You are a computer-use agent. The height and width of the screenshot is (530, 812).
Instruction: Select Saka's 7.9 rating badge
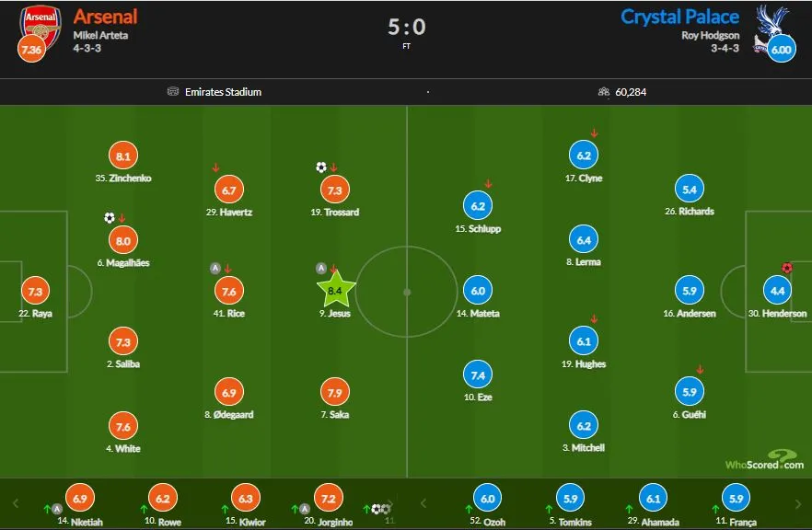(x=335, y=392)
